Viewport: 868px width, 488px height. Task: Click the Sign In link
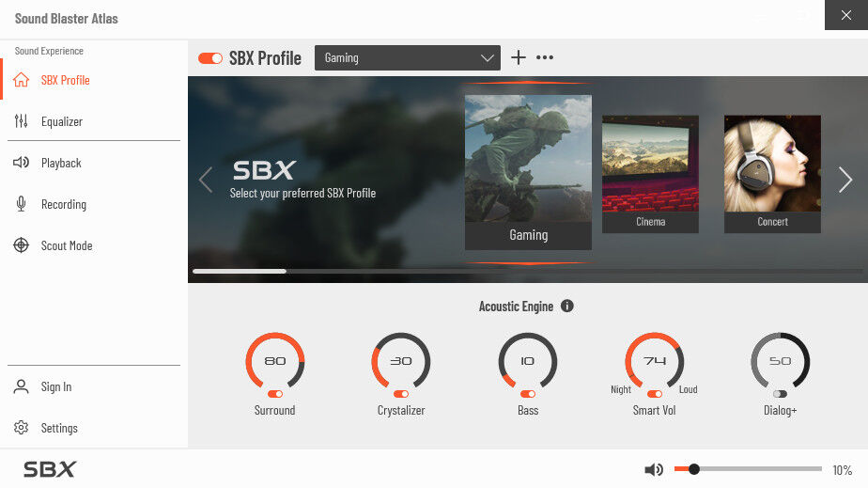point(56,386)
